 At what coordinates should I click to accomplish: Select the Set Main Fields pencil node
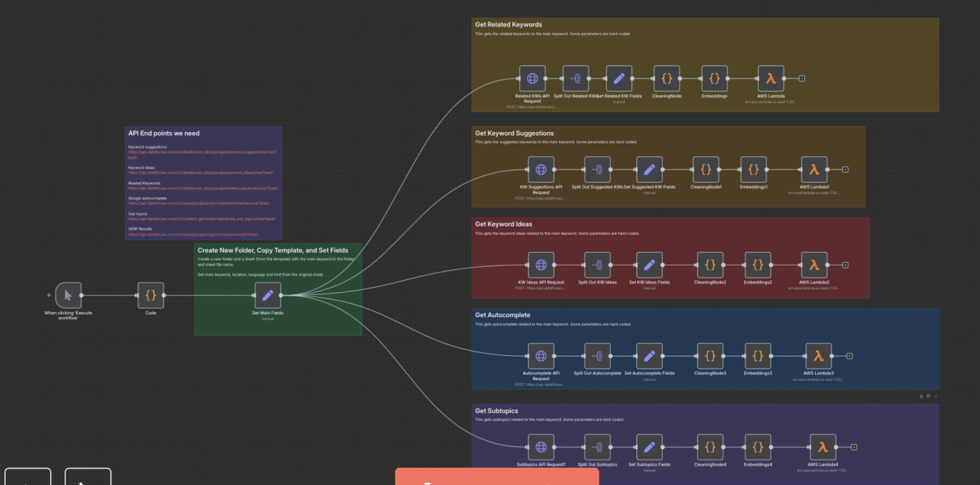[268, 295]
